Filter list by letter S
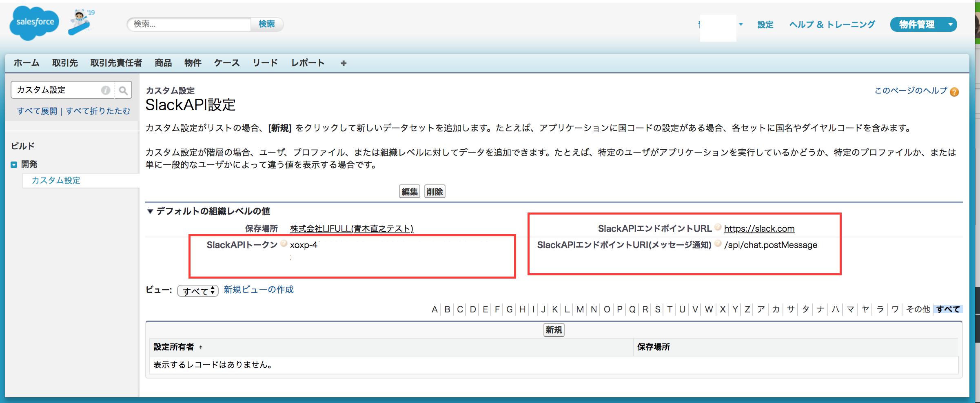This screenshot has width=980, height=403. tap(658, 310)
